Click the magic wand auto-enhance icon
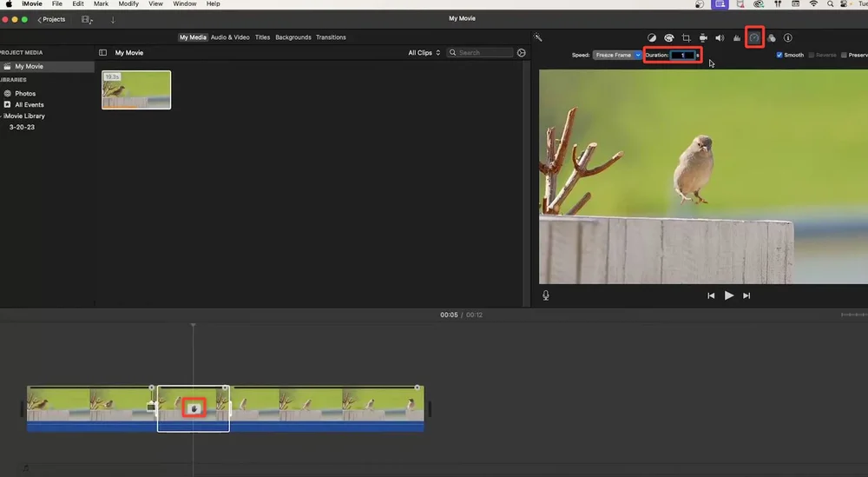Screen dimensions: 868x477 point(538,37)
